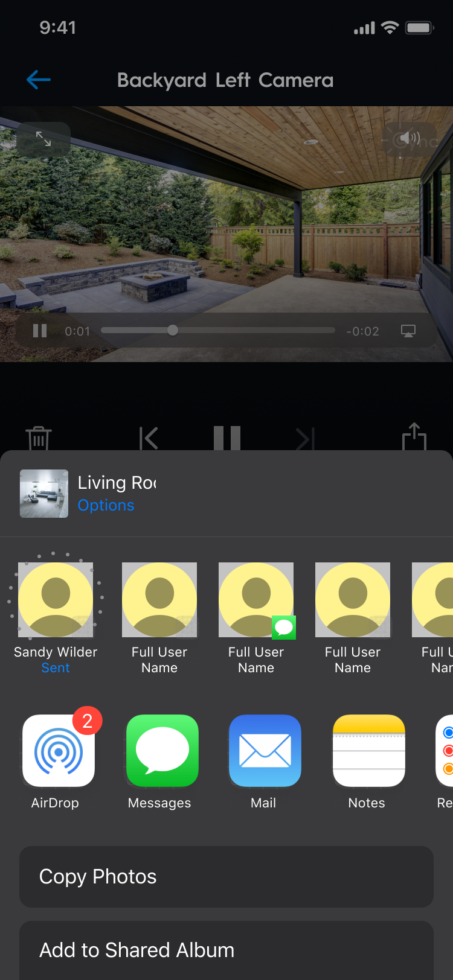The width and height of the screenshot is (453, 980).
Task: Click the video progress slider knob
Action: 173,330
